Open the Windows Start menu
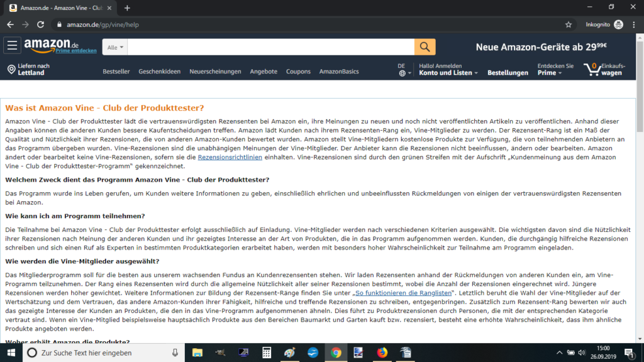The height and width of the screenshot is (362, 644). 11,353
